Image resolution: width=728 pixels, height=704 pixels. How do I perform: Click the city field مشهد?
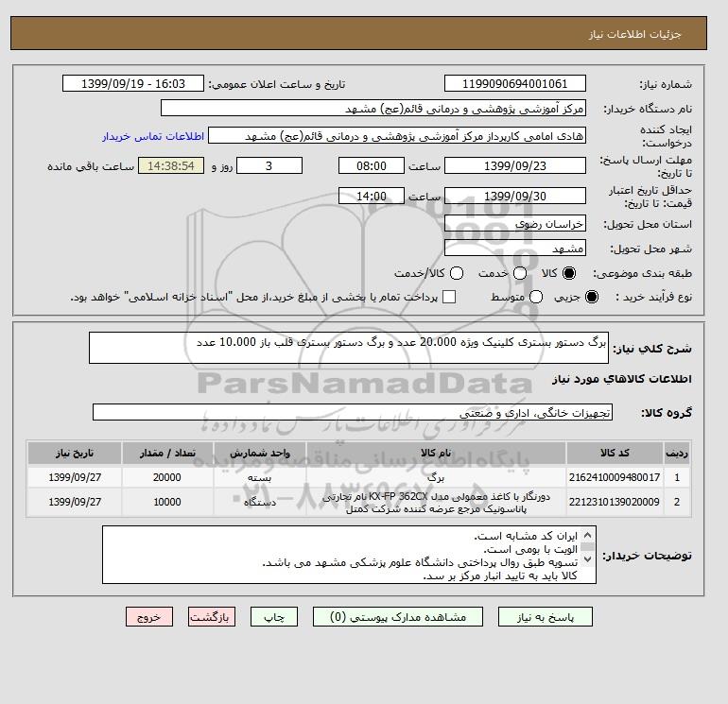[515, 249]
